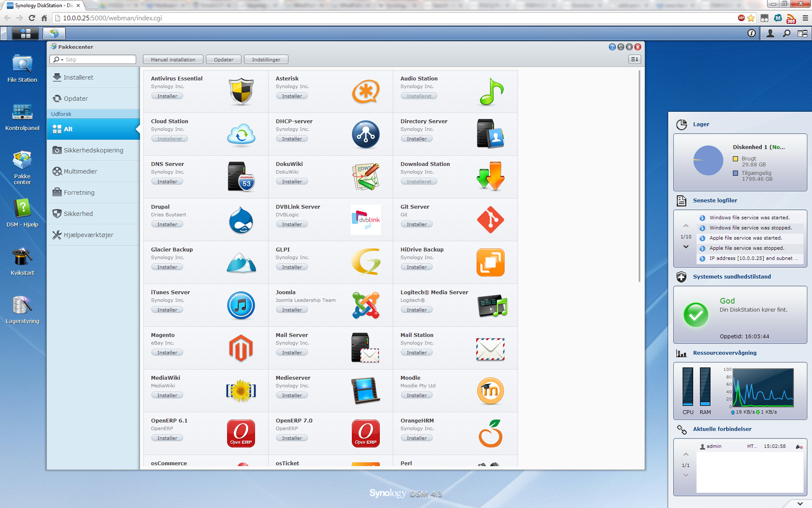Reload the page in Chrome

32,18
